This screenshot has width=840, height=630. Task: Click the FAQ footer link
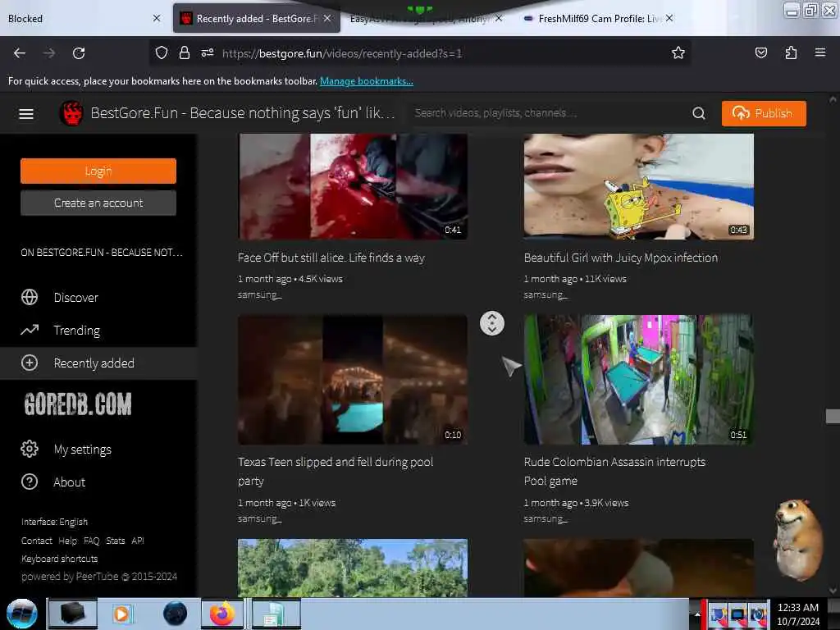(92, 541)
